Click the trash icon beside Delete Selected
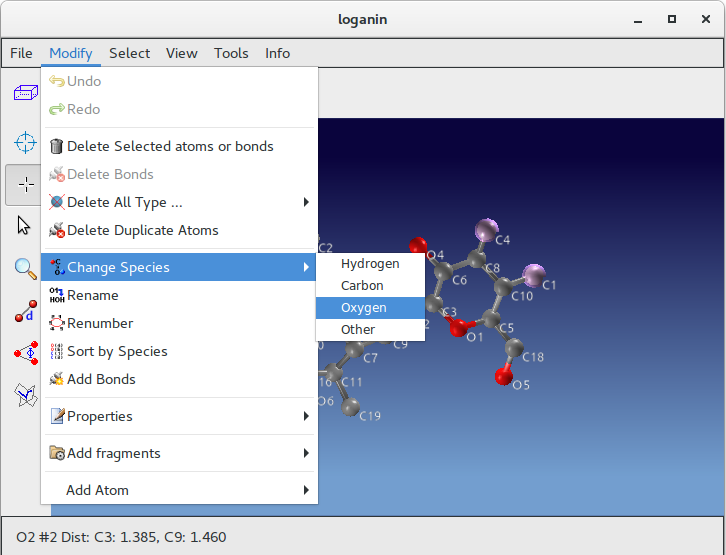This screenshot has width=726, height=555. [56, 146]
